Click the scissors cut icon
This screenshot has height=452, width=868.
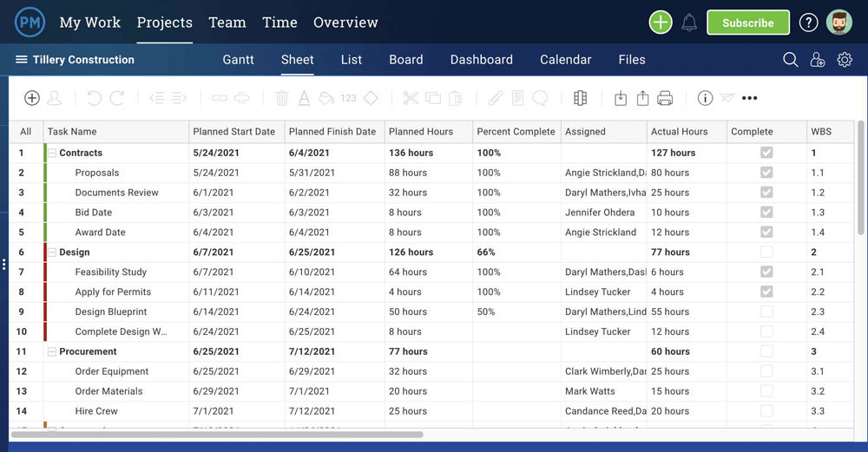[x=411, y=98]
